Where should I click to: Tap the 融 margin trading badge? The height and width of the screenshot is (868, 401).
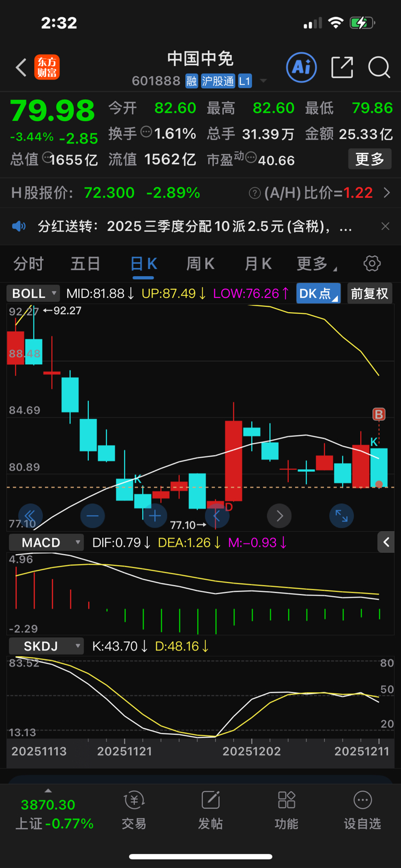point(192,81)
